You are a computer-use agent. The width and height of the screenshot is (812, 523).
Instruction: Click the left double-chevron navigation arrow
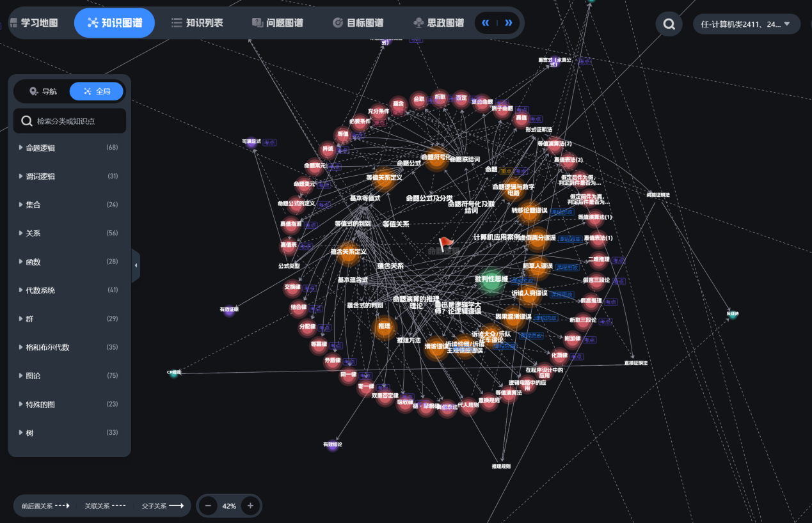(x=486, y=23)
